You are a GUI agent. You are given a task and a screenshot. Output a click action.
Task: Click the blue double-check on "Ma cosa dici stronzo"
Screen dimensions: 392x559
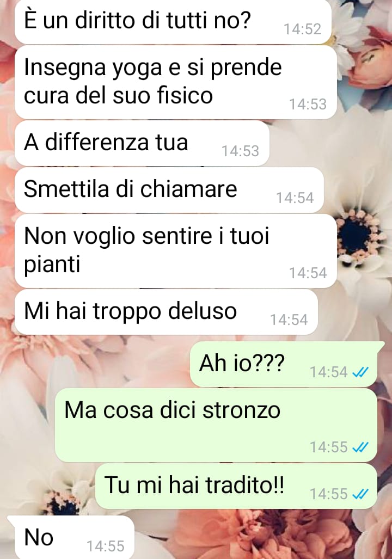click(x=360, y=447)
